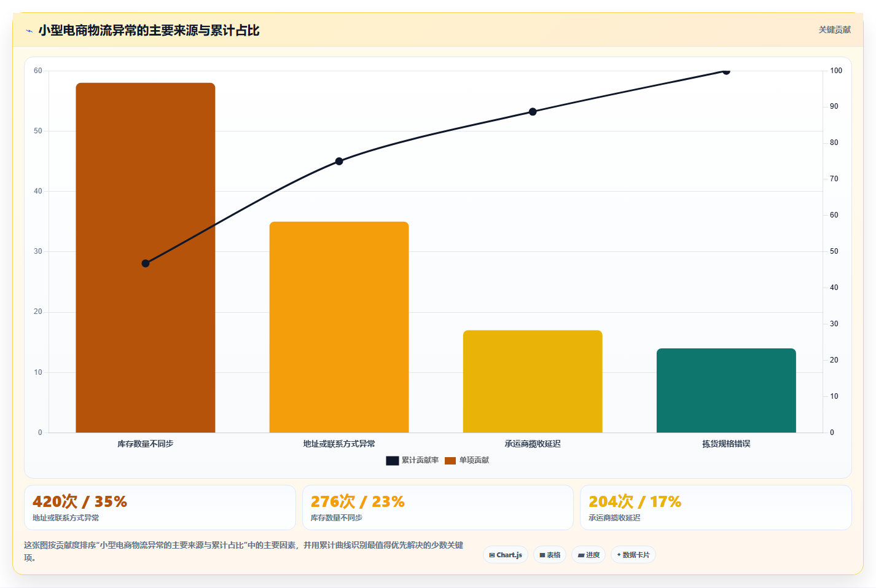
Task: Click the 数据卡片 tag
Action: pos(633,555)
